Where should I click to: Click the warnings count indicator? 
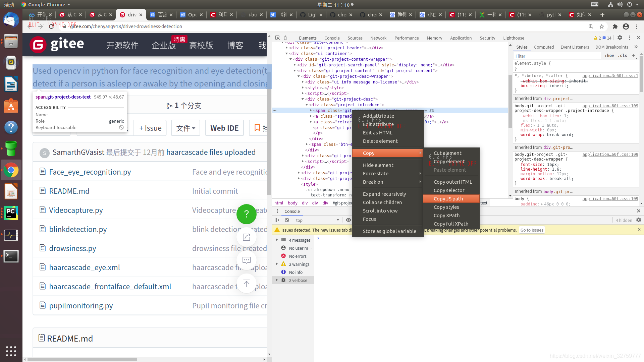[597, 38]
